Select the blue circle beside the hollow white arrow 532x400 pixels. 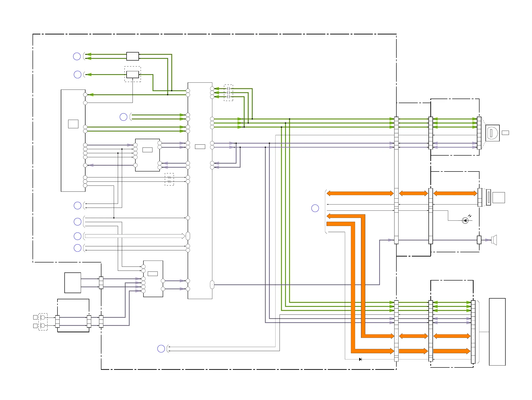77,236
